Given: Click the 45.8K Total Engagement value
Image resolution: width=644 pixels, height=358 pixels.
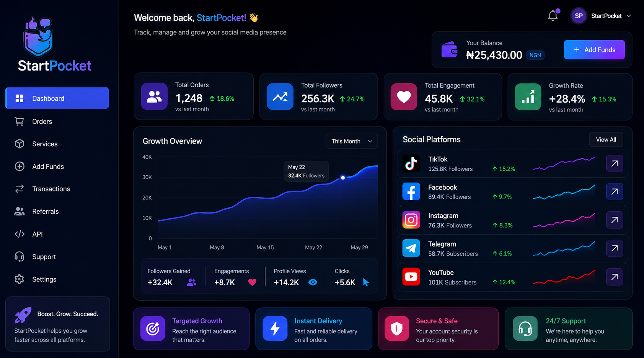Looking at the screenshot, I should tap(439, 99).
